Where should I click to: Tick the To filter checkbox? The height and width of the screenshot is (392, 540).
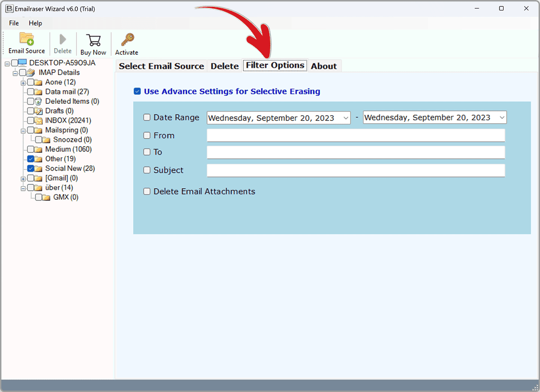[147, 152]
